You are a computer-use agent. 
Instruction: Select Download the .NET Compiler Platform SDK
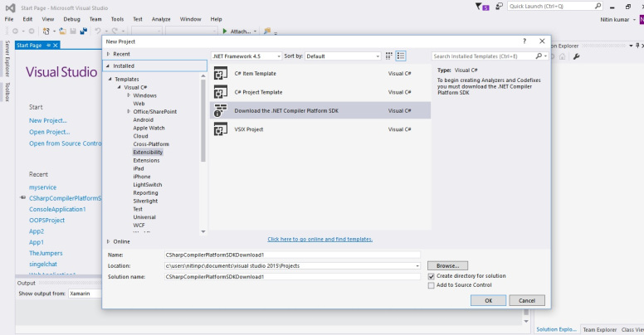(320, 110)
